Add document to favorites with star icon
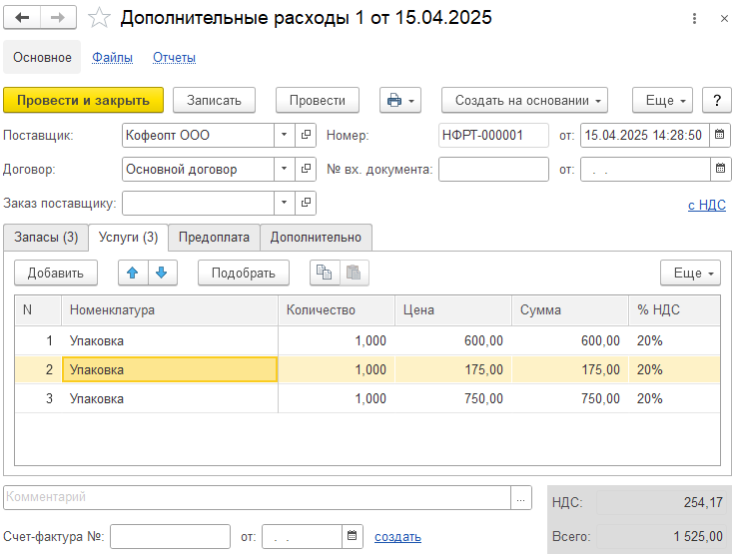The height and width of the screenshot is (560, 735). pos(99,18)
